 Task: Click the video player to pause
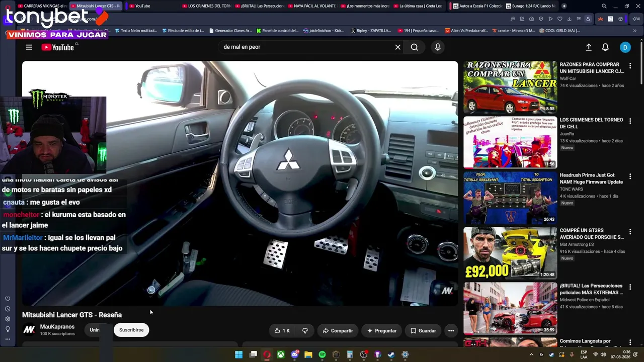pos(240,184)
